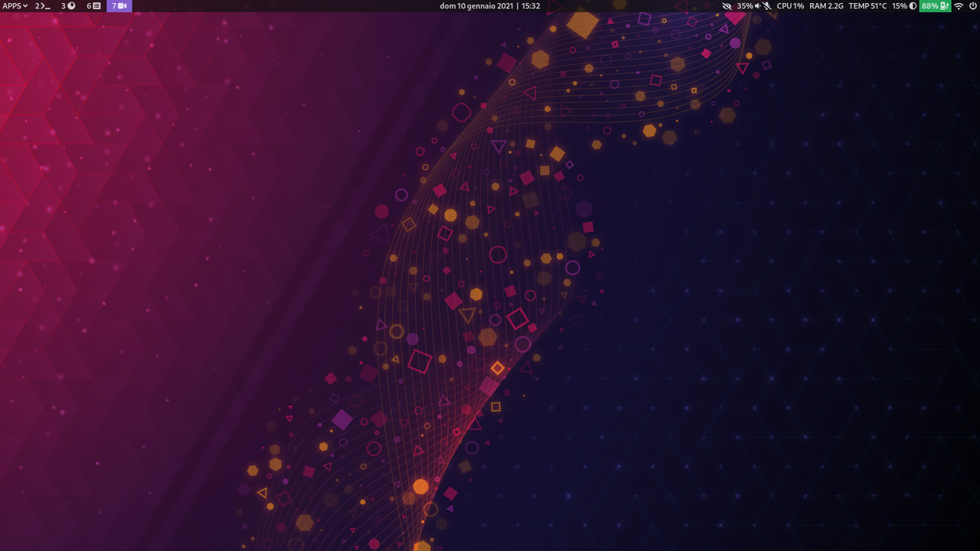Click the TEMP 51°C indicator
This screenshot has height=551, width=980.
click(x=867, y=5)
